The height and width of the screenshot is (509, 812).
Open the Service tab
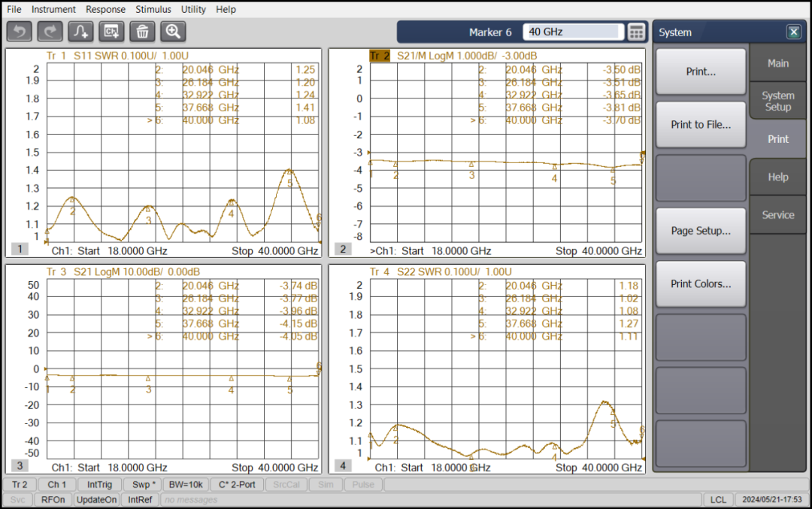tap(778, 215)
